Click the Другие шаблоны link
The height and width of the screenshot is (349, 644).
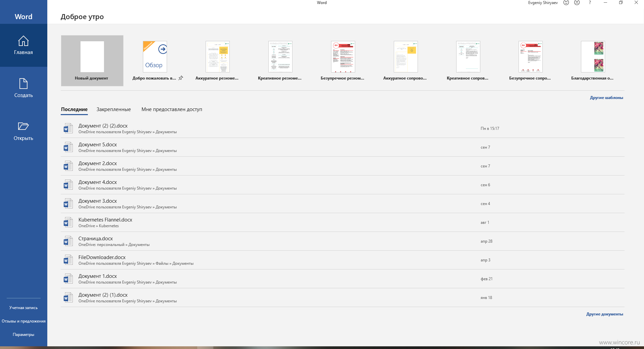click(606, 98)
